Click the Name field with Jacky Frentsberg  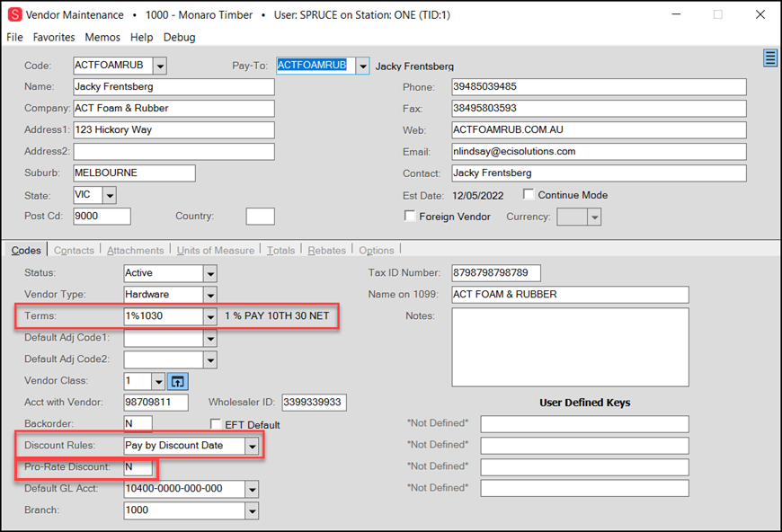pos(173,87)
